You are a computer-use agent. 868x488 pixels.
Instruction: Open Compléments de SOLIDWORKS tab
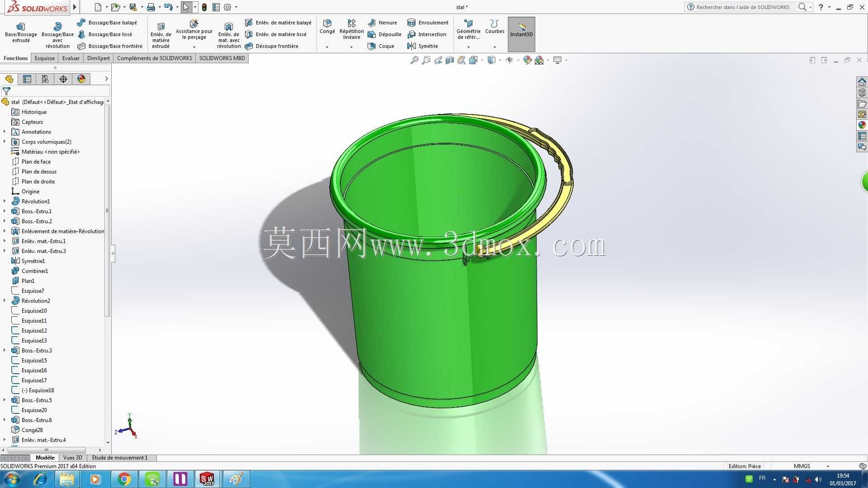pyautogui.click(x=155, y=58)
